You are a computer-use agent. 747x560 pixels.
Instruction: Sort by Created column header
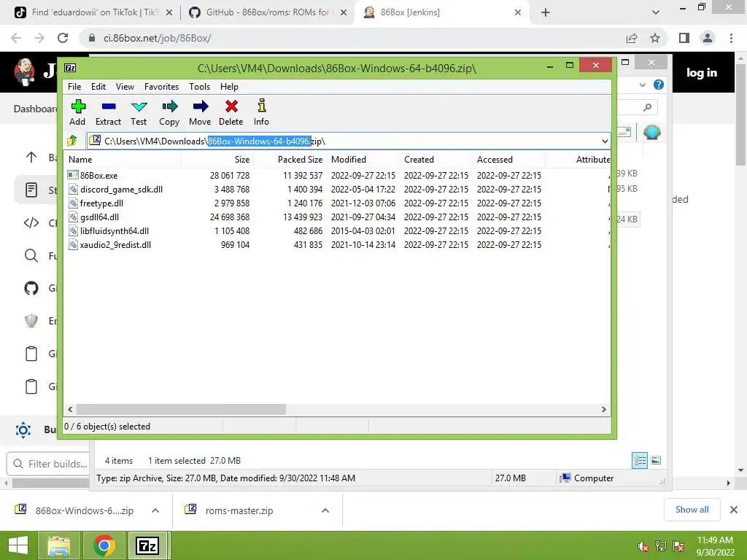(436, 160)
